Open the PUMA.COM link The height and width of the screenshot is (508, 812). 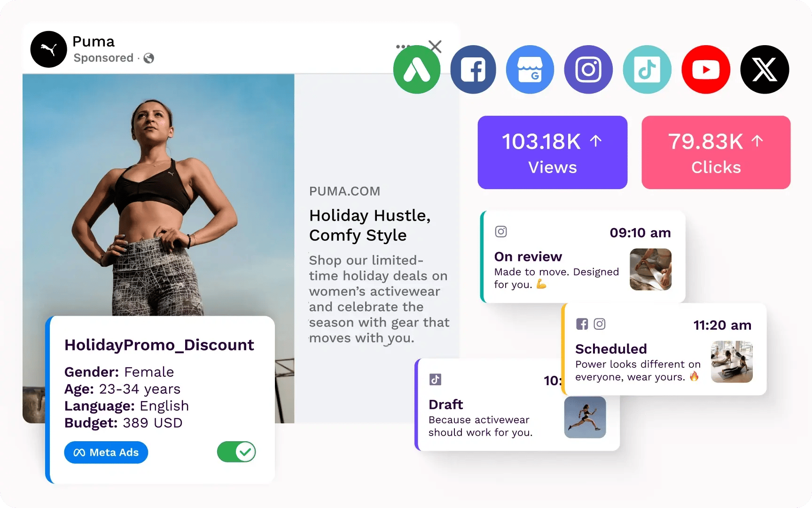pyautogui.click(x=344, y=191)
